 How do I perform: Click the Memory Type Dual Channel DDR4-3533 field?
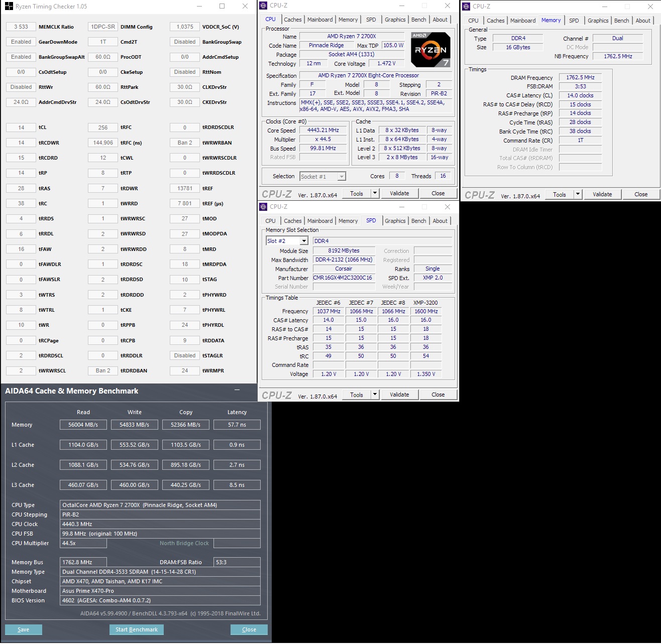pyautogui.click(x=160, y=572)
